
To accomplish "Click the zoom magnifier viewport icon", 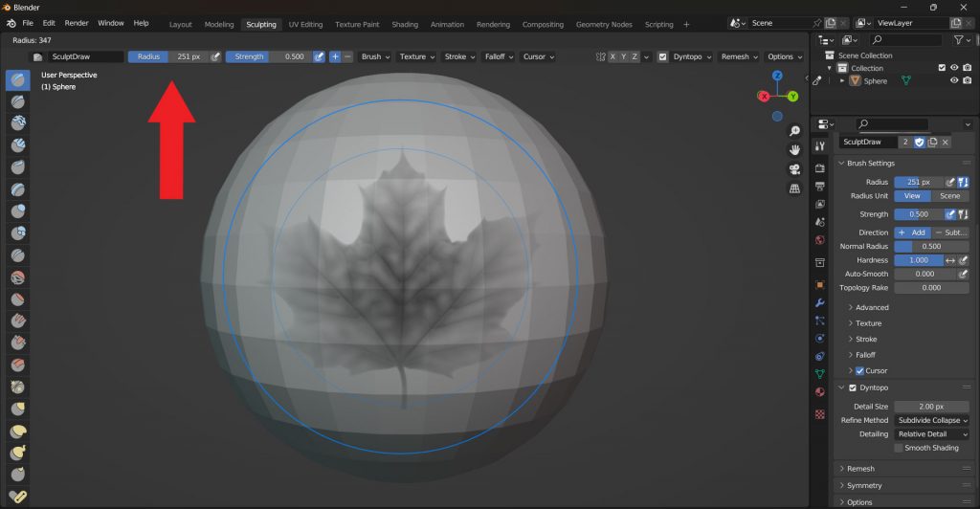I will pyautogui.click(x=794, y=130).
